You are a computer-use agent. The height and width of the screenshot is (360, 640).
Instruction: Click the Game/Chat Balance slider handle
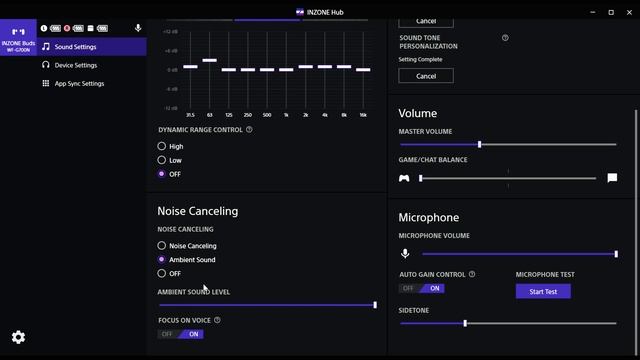tap(421, 178)
